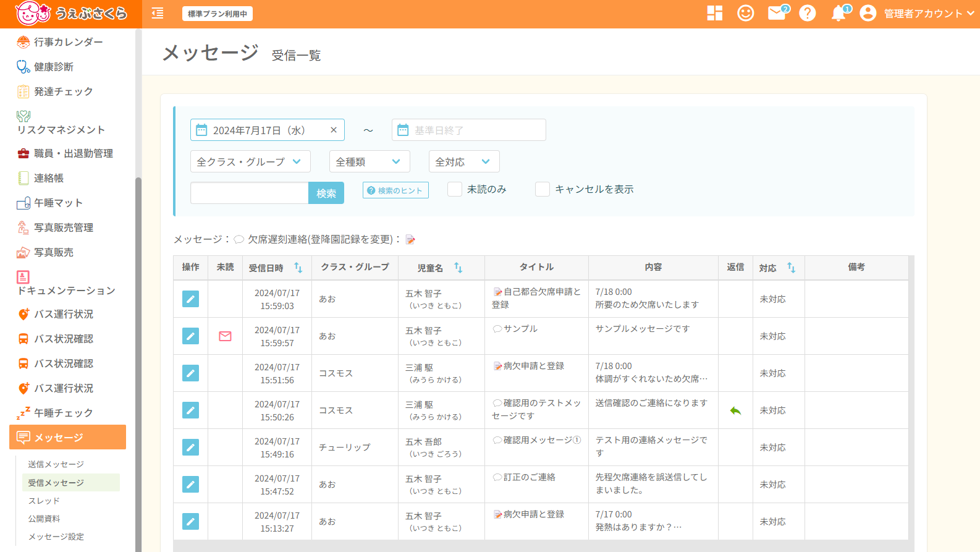The width and height of the screenshot is (980, 552).
Task: Click the うぇぶさくら logo
Action: pos(71,13)
